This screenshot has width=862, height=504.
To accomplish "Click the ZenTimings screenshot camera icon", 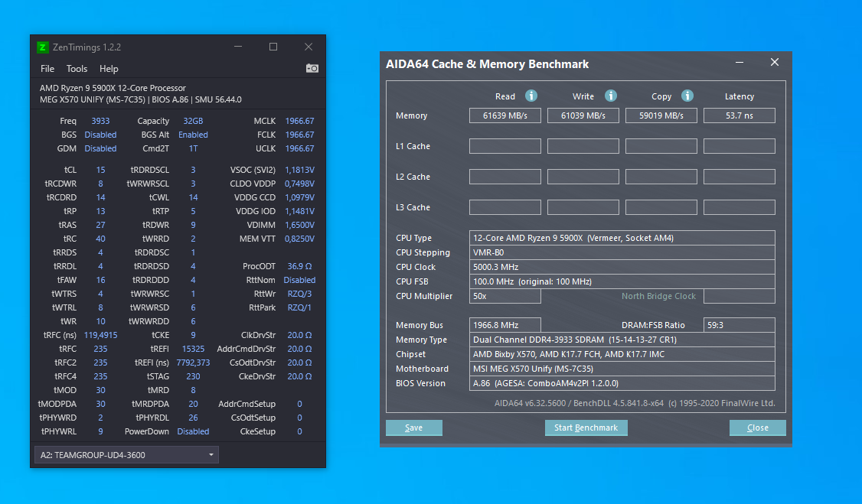I will (x=312, y=68).
